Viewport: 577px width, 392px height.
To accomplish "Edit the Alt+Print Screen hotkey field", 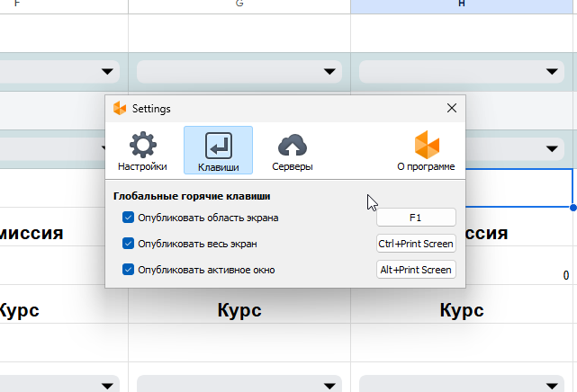I will point(416,270).
